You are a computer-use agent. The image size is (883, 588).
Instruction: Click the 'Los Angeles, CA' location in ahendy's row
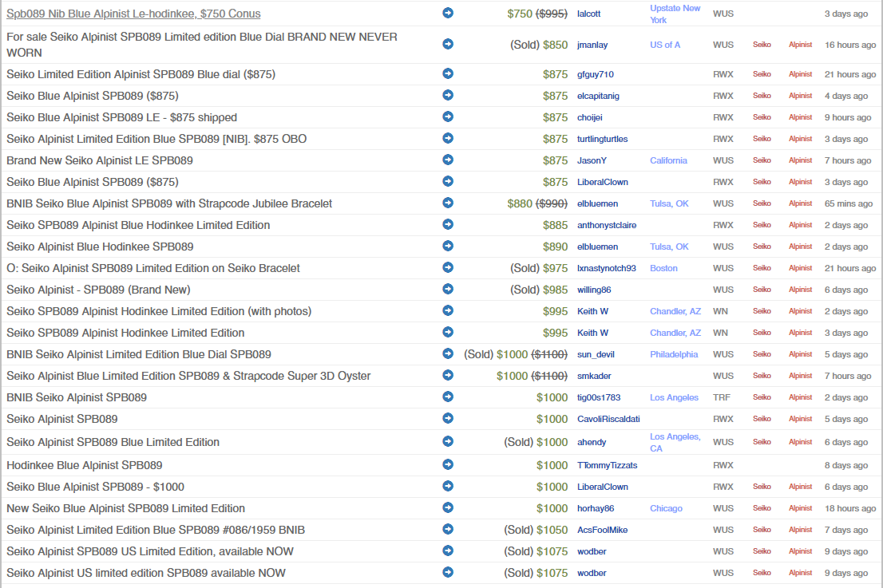[675, 442]
